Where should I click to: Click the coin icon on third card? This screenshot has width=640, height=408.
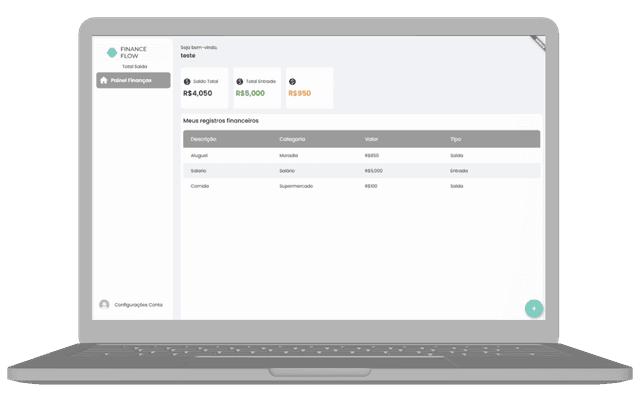coord(292,81)
